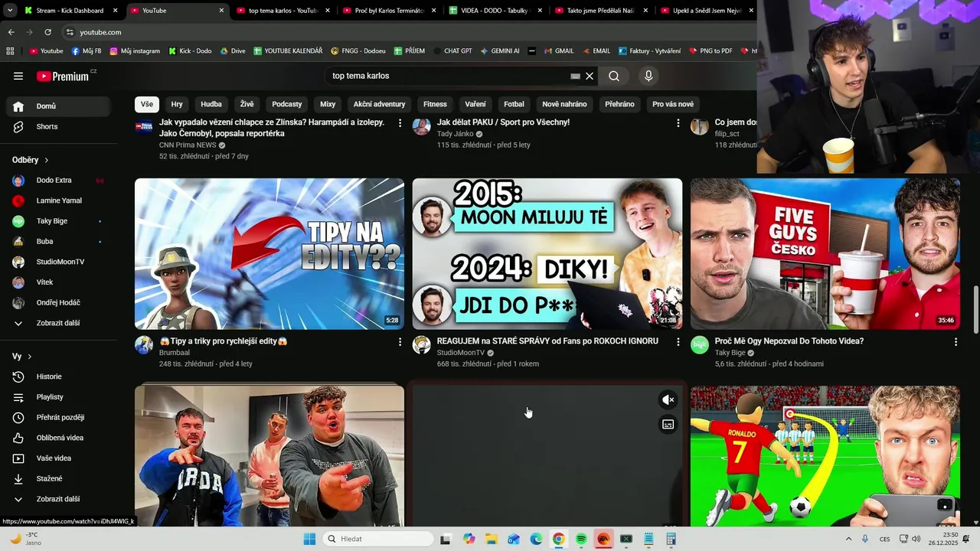The width and height of the screenshot is (980, 551).
Task: Select the Živě filter chip
Action: tap(247, 104)
